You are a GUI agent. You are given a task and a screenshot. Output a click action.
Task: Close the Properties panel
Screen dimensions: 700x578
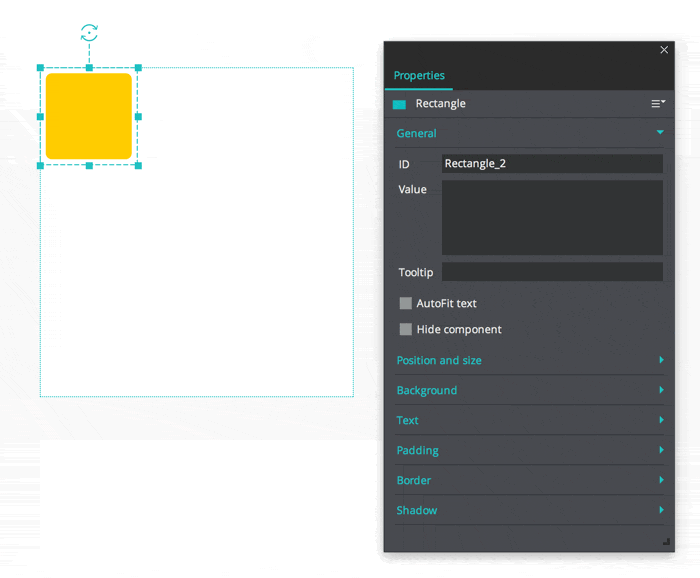664,50
